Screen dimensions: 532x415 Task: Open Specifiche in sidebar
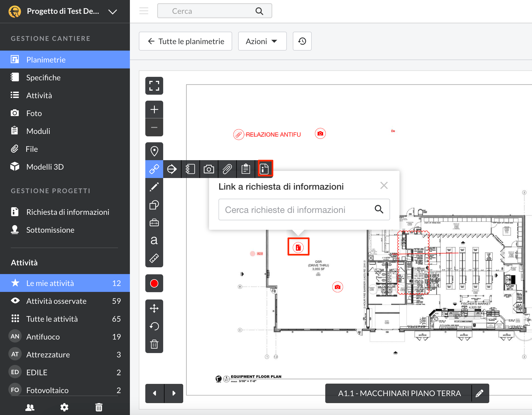point(65,77)
